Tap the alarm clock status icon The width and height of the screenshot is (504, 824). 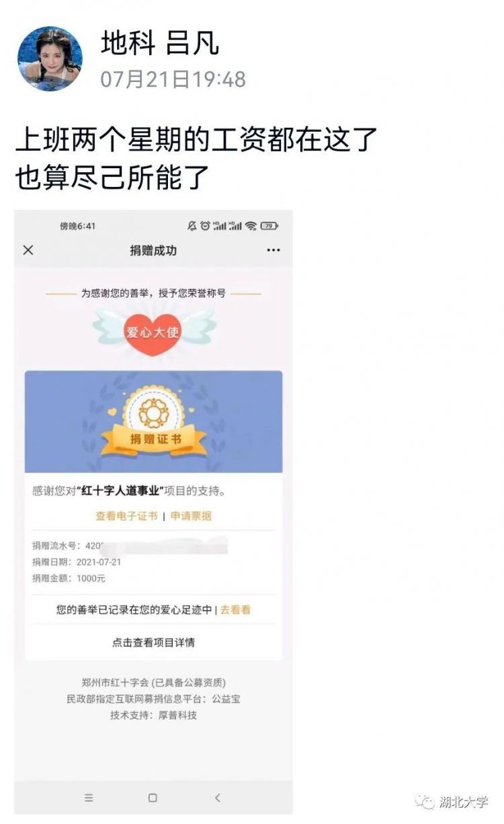click(205, 226)
